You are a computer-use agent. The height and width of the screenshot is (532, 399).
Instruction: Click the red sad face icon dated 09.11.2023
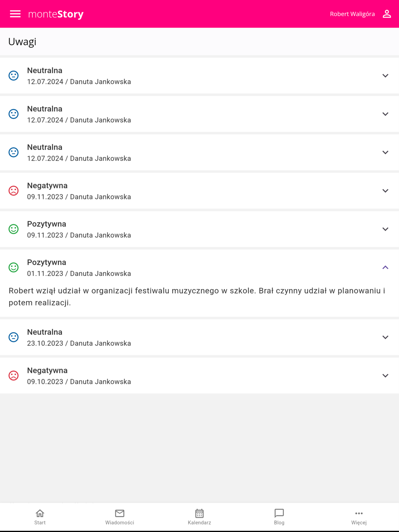click(14, 191)
